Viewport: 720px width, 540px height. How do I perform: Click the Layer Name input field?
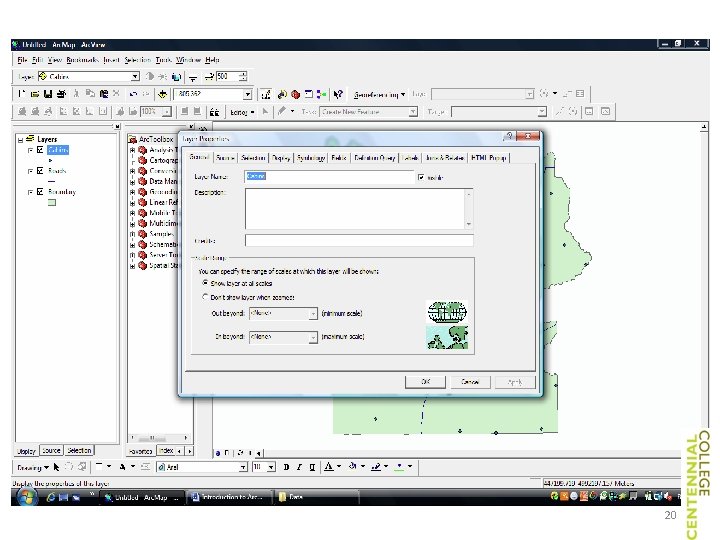(x=329, y=176)
